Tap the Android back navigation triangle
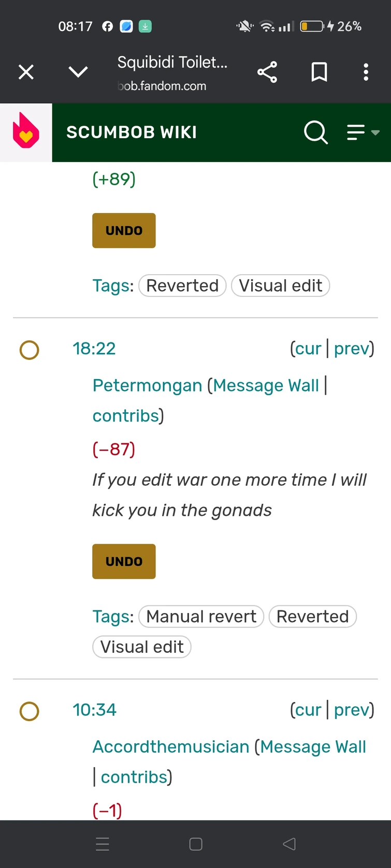391x868 pixels. (x=289, y=844)
